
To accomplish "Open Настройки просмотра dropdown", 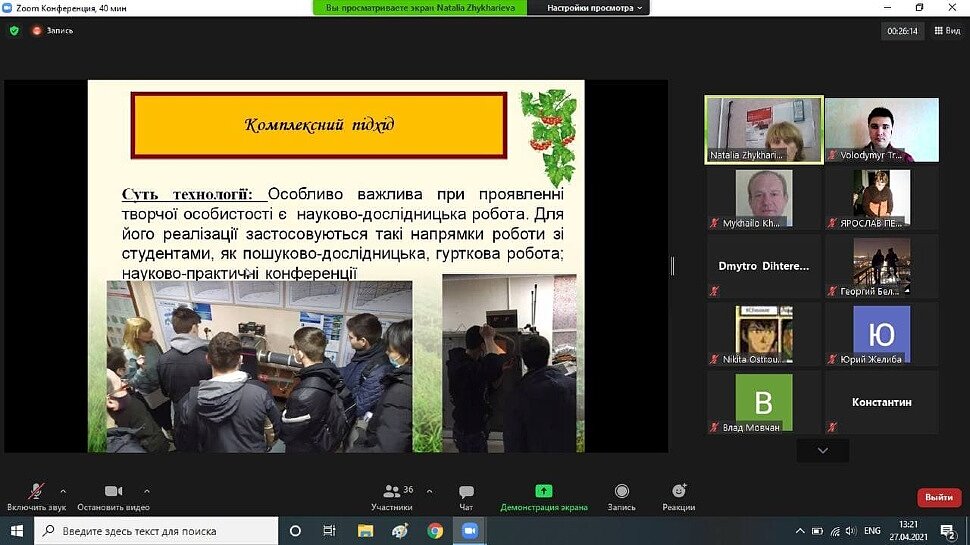I will tap(597, 8).
